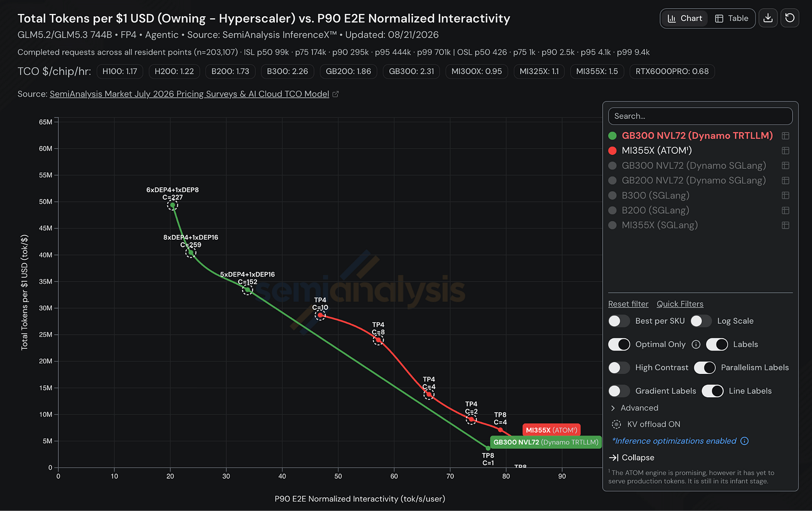Image resolution: width=812 pixels, height=511 pixels.
Task: Open table icon for MI355X (SGLang)
Action: pyautogui.click(x=785, y=225)
